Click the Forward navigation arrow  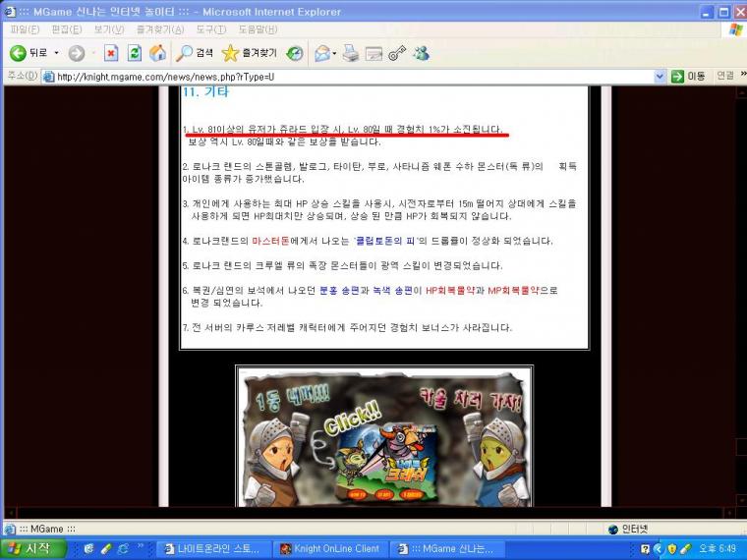pyautogui.click(x=77, y=53)
